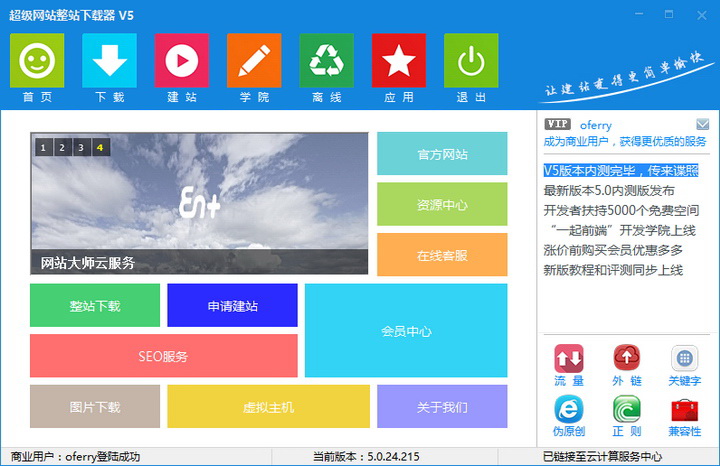Launch the 外链 cloud upload icon
Image resolution: width=720 pixels, height=466 pixels.
(x=627, y=359)
